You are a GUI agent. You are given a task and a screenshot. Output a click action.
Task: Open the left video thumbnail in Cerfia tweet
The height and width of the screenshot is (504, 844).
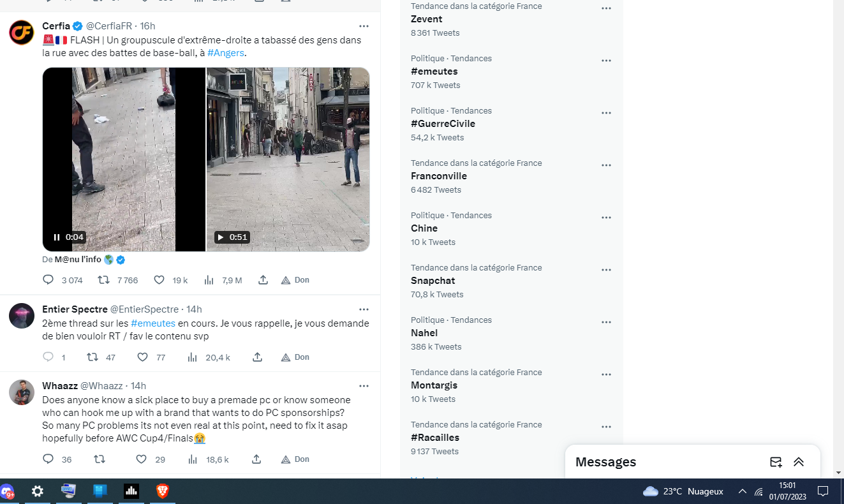[x=124, y=159]
